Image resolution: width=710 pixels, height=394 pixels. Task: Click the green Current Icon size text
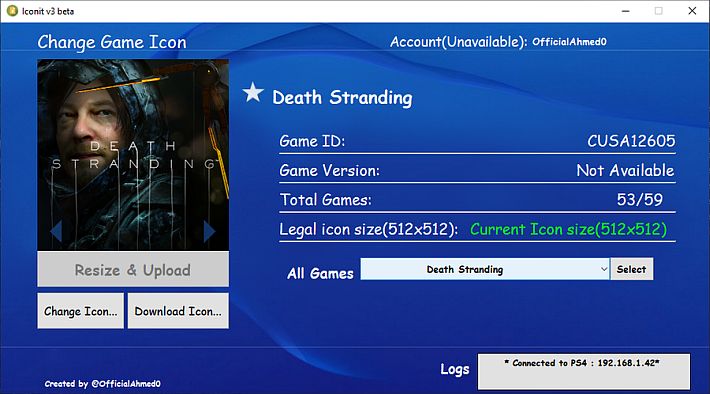coord(568,229)
